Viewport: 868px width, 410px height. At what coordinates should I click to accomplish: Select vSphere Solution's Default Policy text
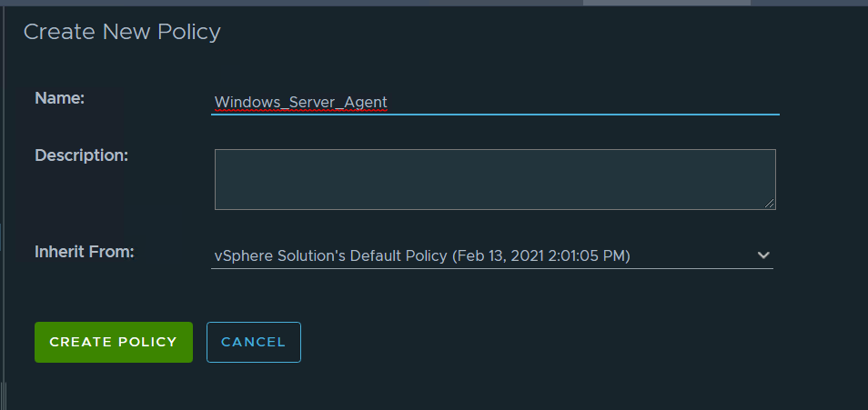[x=331, y=255]
